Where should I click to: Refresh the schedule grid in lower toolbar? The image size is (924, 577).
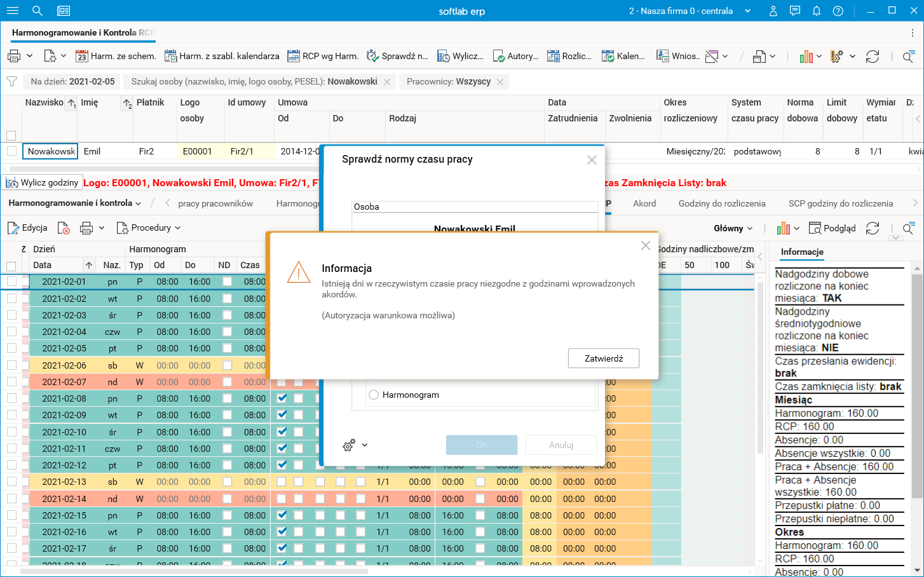[x=873, y=228]
